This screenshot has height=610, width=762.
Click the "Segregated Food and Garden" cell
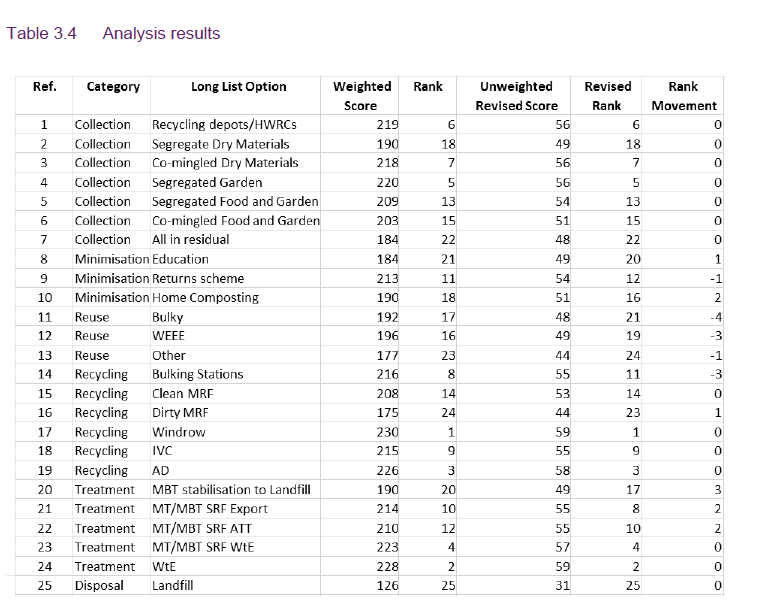coord(235,202)
